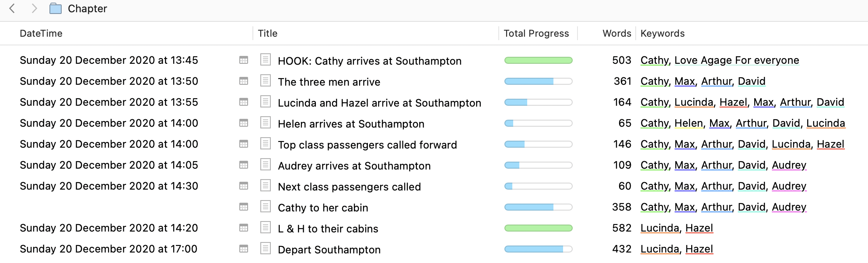The width and height of the screenshot is (868, 263).
Task: Click the forward navigation arrow
Action: (34, 8)
